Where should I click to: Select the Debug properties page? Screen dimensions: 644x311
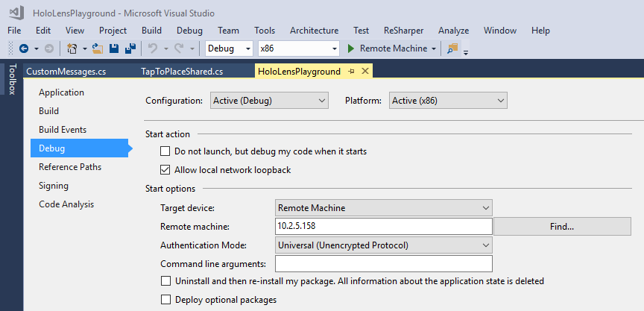79,148
